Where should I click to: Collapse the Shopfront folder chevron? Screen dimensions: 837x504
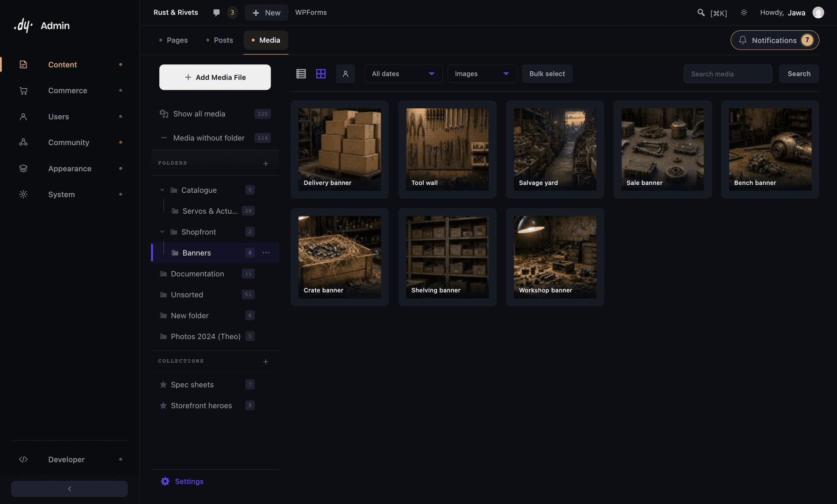tap(162, 232)
